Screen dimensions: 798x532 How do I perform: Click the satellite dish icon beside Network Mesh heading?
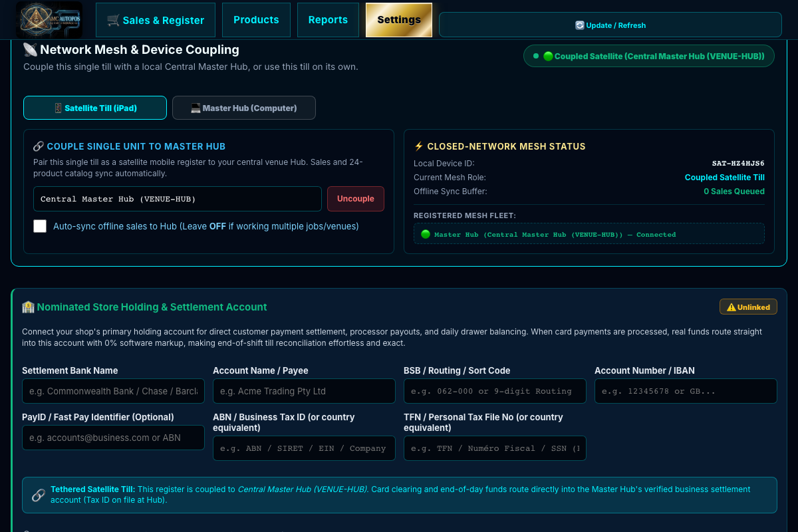(x=30, y=50)
